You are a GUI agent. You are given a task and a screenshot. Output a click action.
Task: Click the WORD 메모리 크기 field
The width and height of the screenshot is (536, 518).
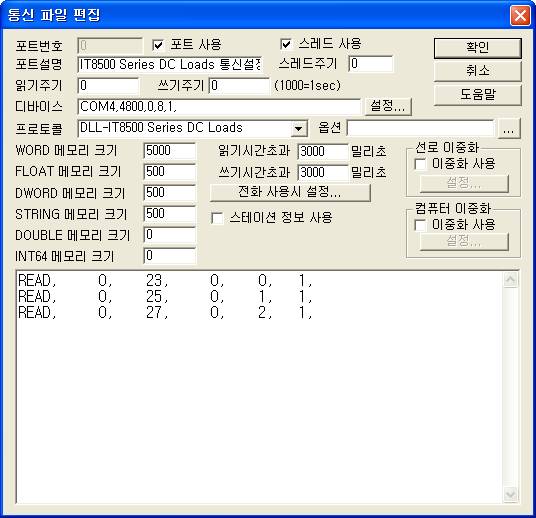tap(170, 151)
